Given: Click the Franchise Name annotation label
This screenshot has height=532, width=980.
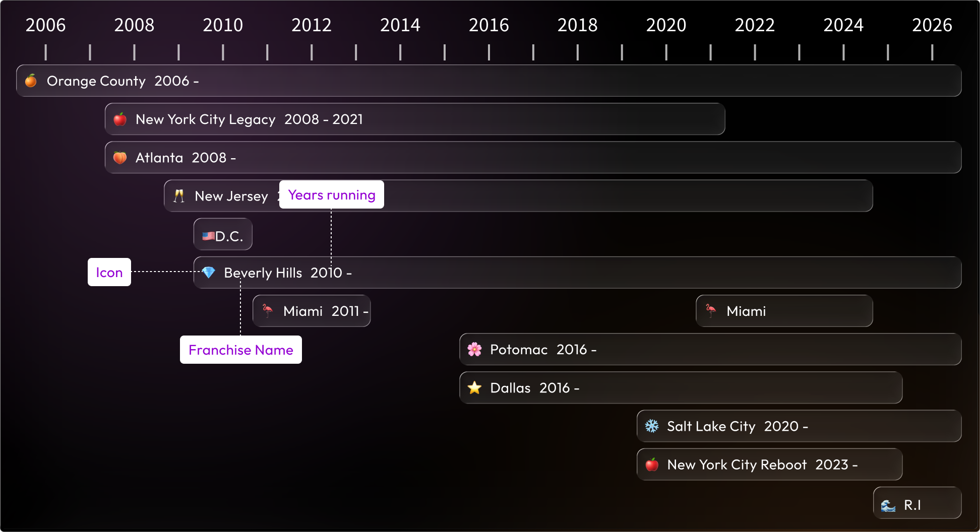Looking at the screenshot, I should point(240,350).
